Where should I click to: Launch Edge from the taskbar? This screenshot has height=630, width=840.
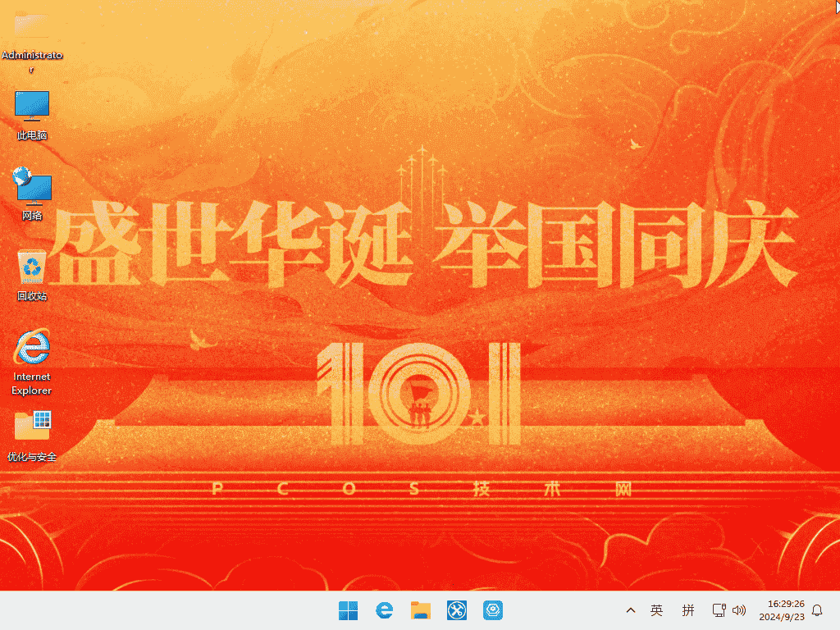coord(384,610)
